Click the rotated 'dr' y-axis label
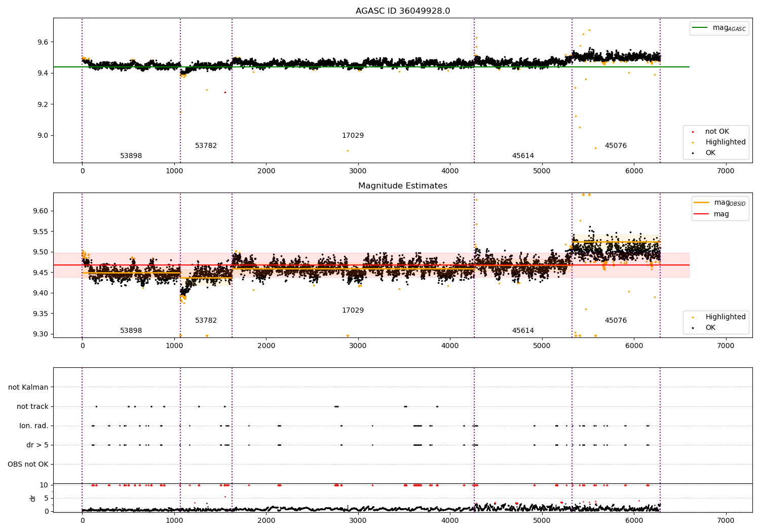This screenshot has width=760, height=532. click(33, 498)
